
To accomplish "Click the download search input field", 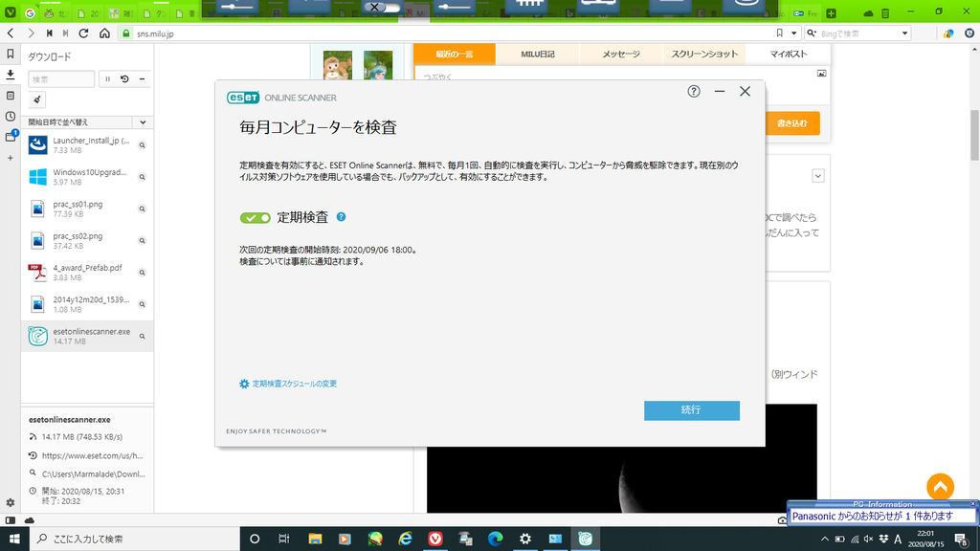I will coord(61,79).
